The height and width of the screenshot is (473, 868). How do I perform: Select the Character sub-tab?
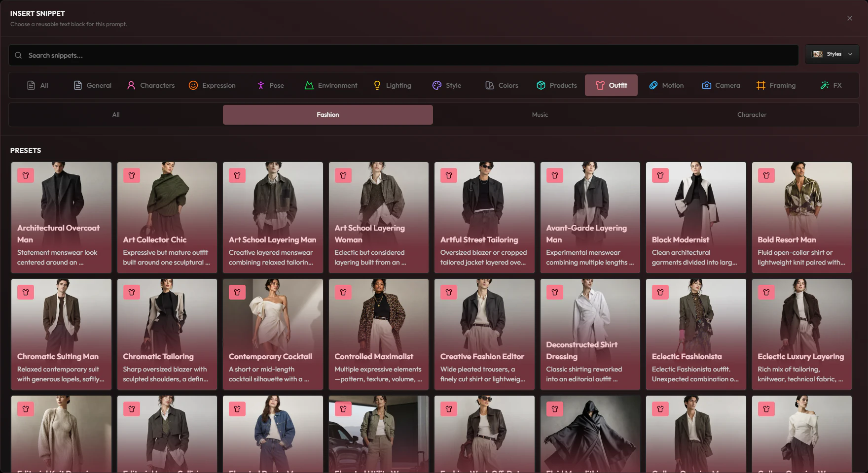click(752, 115)
